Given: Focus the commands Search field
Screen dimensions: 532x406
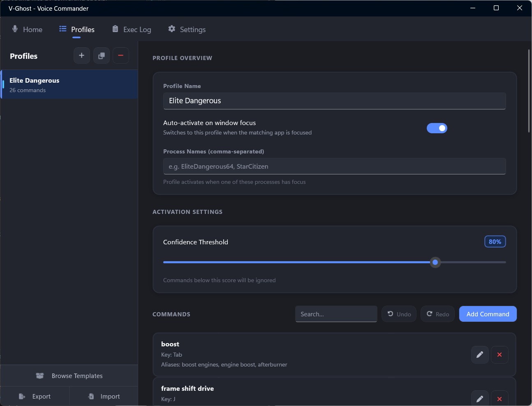Looking at the screenshot, I should (336, 314).
